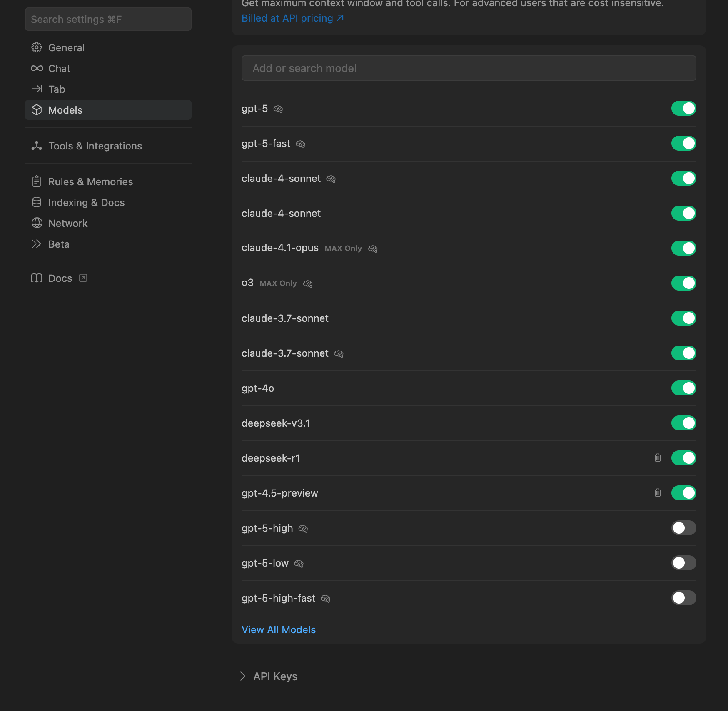Toggle off claude-4.1-opus model
728x711 pixels.
click(x=683, y=248)
